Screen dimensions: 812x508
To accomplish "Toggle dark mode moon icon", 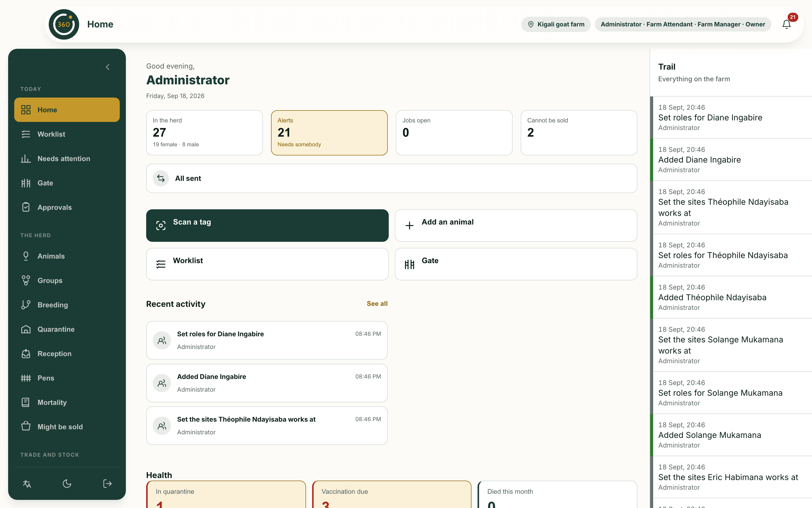I will pyautogui.click(x=67, y=484).
